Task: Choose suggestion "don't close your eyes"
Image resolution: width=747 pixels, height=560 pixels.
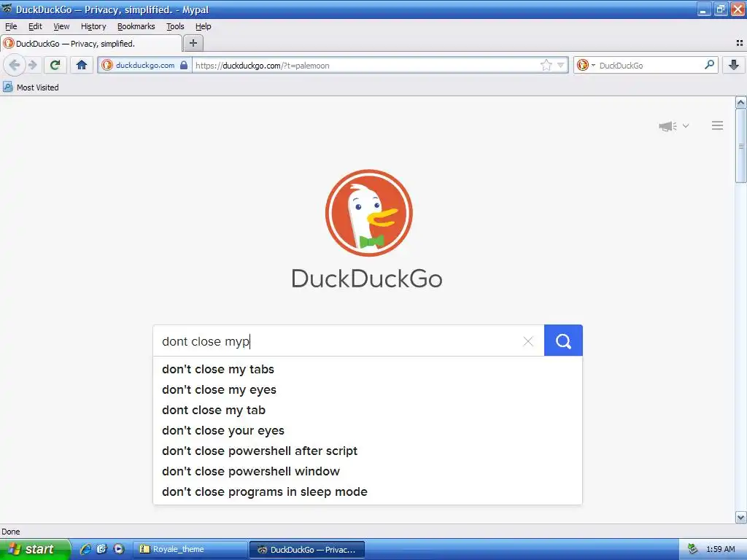Action: click(x=368, y=430)
